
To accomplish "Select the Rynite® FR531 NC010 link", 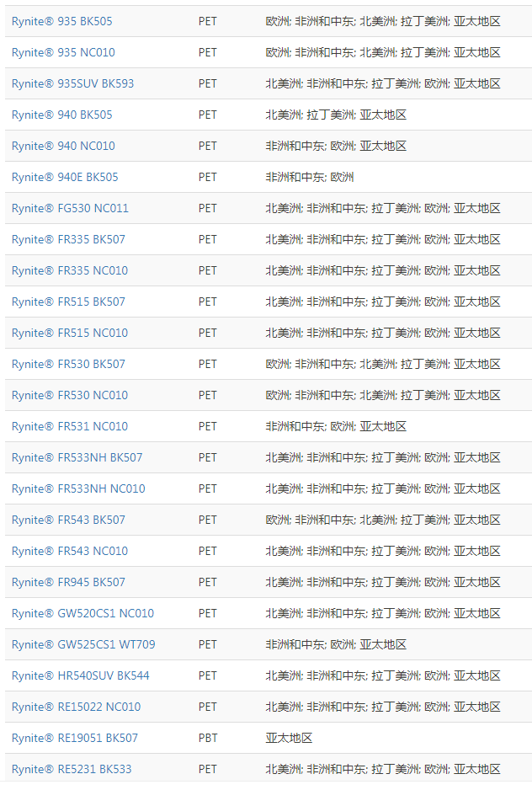I will pos(70,426).
